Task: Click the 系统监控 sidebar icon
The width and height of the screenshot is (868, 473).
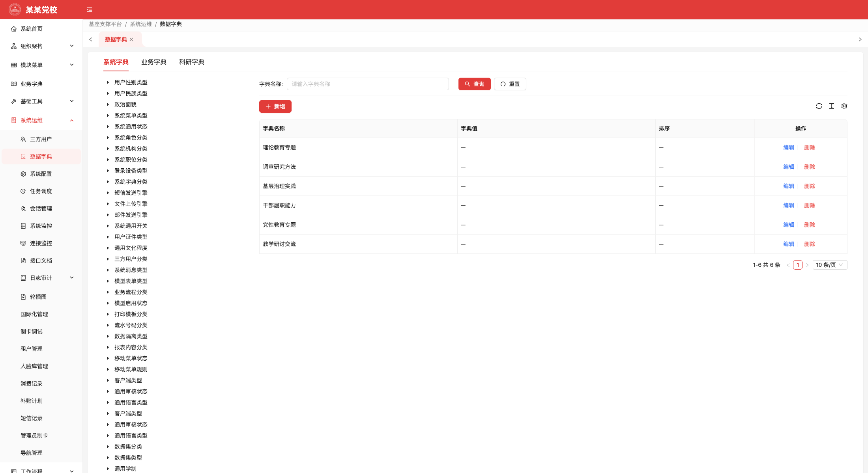Action: [23, 226]
